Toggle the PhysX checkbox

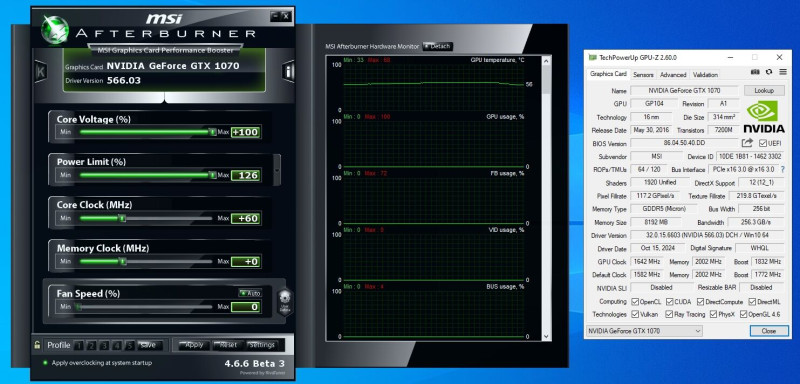712,315
